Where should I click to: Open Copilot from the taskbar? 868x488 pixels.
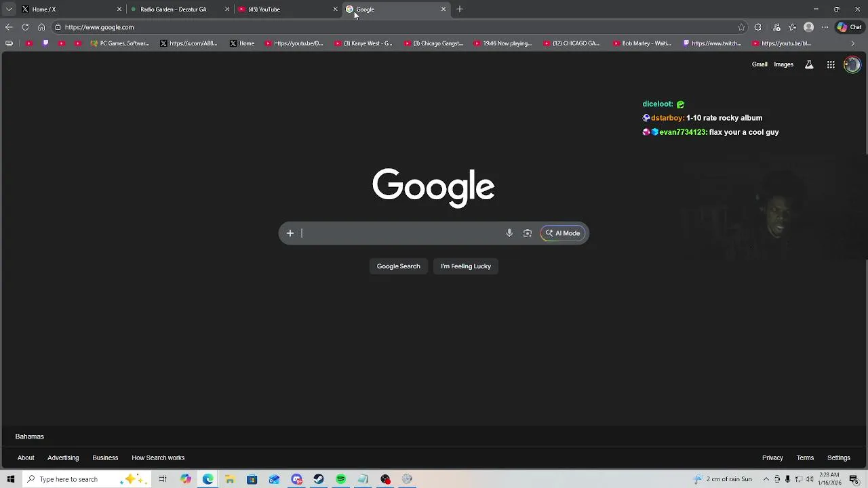coord(185,479)
